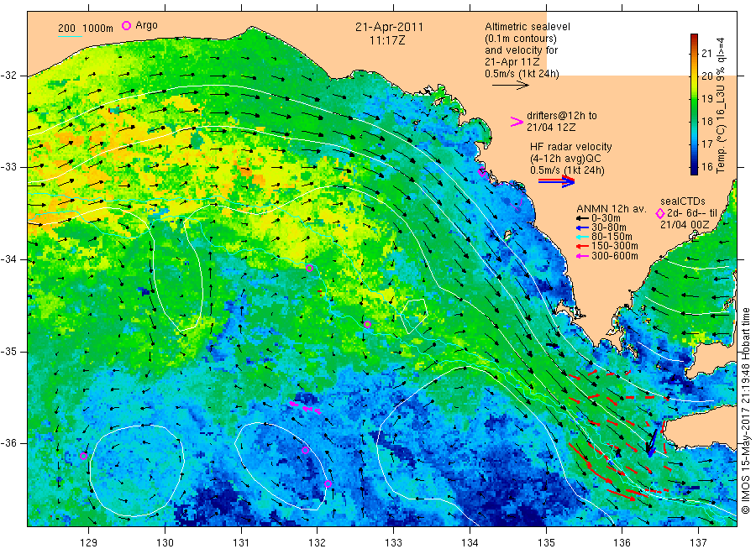Click '0.5m/s (1kt 24h)' under HF radar

[x=567, y=170]
